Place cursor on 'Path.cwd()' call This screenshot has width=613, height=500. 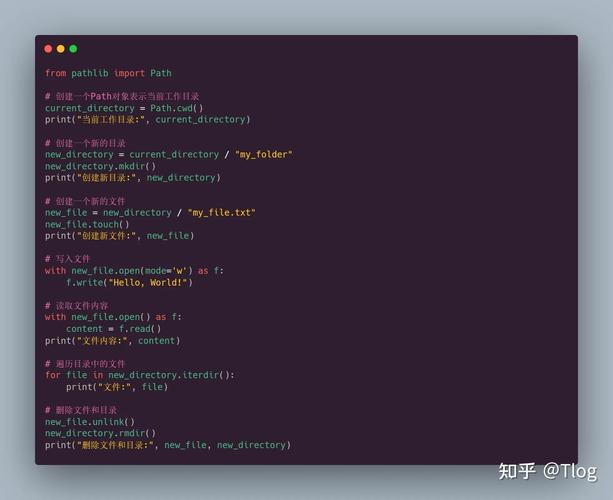pos(177,108)
